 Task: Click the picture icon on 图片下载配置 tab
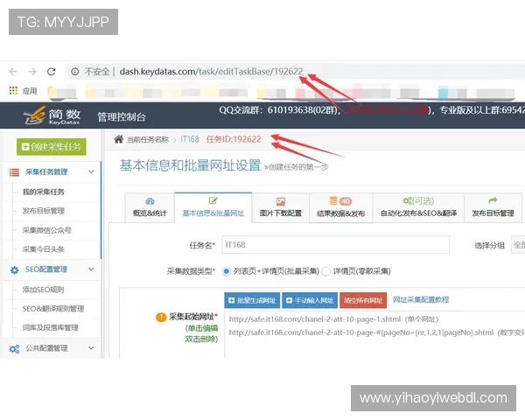click(281, 201)
